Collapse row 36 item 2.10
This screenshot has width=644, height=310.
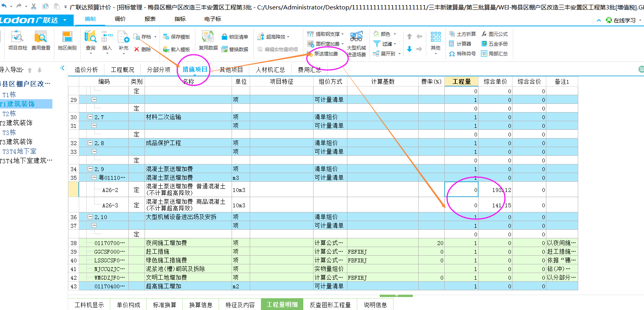pos(90,217)
